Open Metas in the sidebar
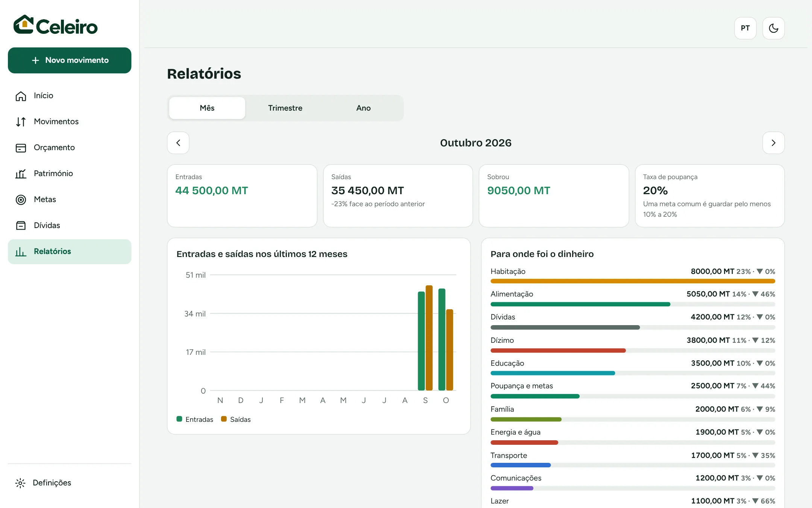Image resolution: width=812 pixels, height=508 pixels. [70, 200]
